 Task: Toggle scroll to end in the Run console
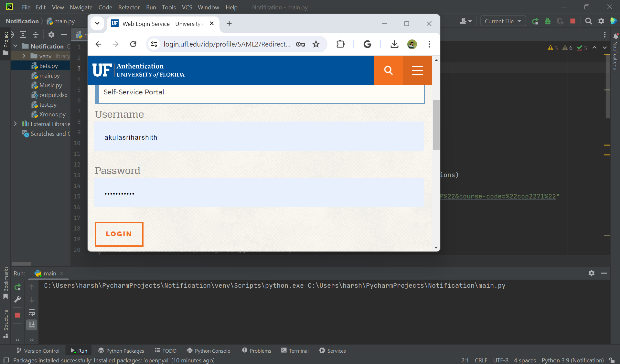click(x=32, y=325)
